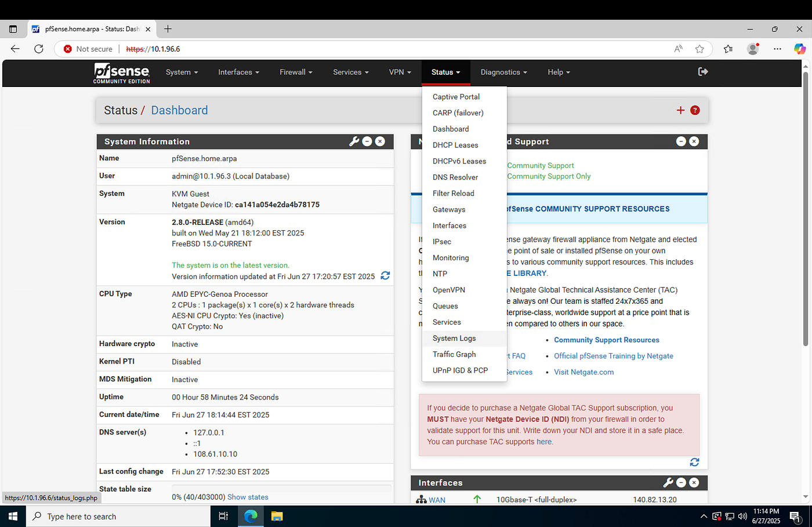Screen dimensions: 812x527
Task: Click the page vertical scrollbar
Action: [806, 209]
